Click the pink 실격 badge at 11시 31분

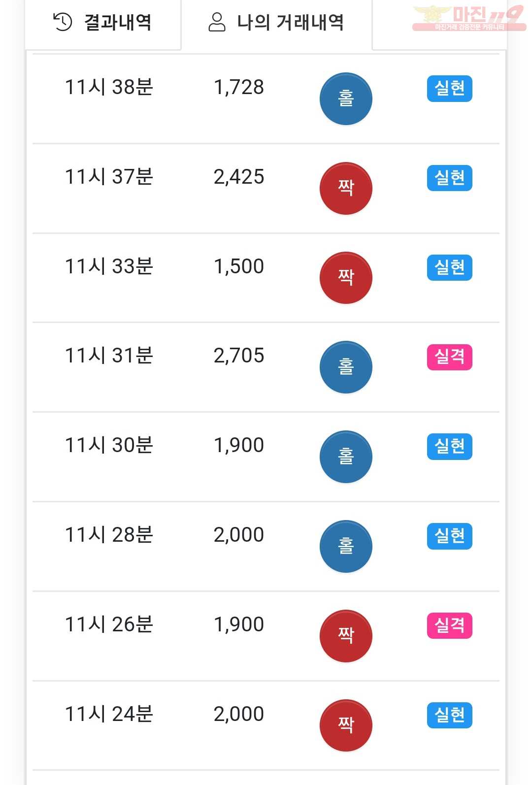click(x=449, y=357)
